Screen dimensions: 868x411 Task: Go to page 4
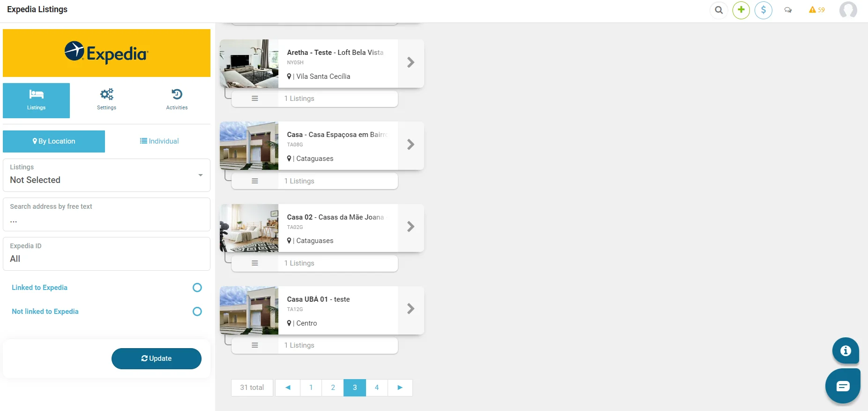pos(377,388)
